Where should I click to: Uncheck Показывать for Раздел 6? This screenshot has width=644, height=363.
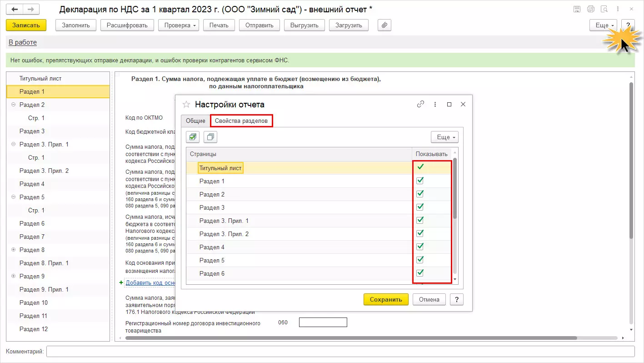coord(420,273)
